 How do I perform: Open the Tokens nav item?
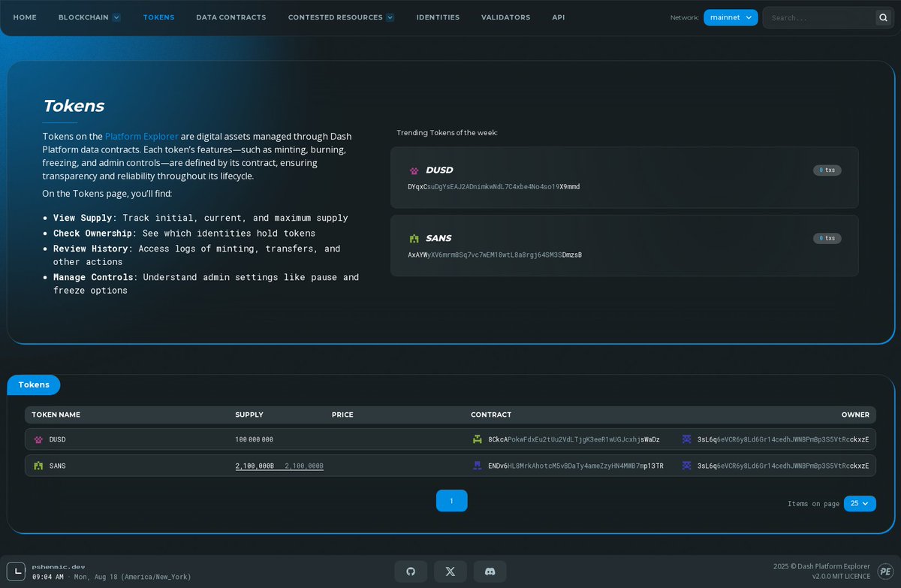[158, 17]
